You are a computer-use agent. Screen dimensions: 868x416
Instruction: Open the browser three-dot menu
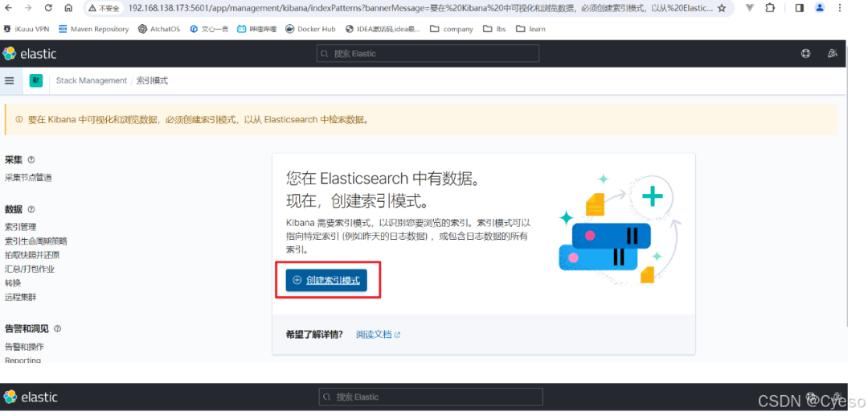pyautogui.click(x=841, y=8)
